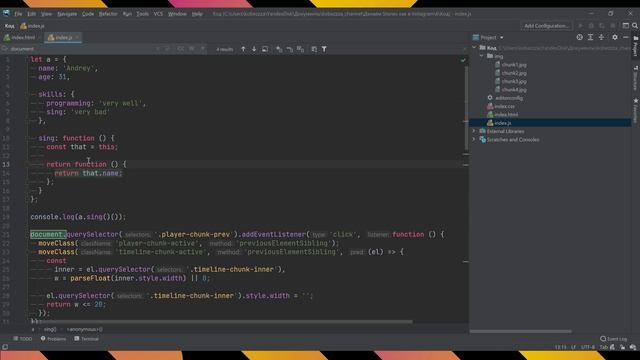Add selection for next occurrence icon
The image size is (640, 360).
(279, 49)
